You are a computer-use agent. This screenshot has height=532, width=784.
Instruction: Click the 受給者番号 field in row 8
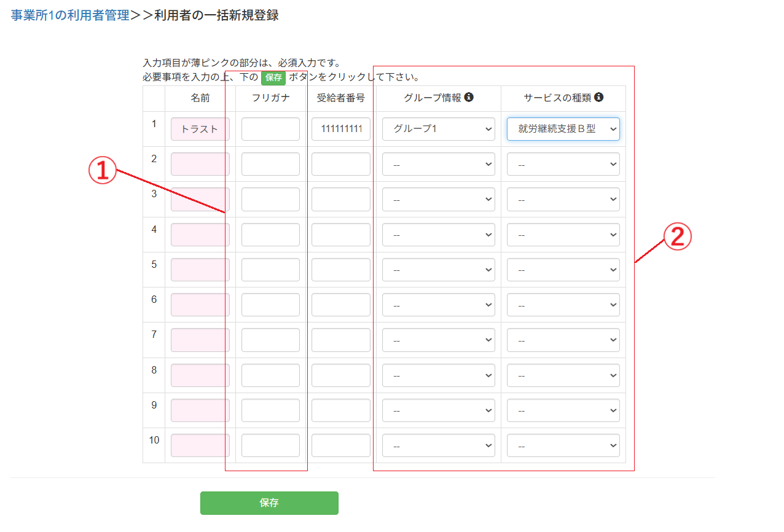click(x=341, y=375)
